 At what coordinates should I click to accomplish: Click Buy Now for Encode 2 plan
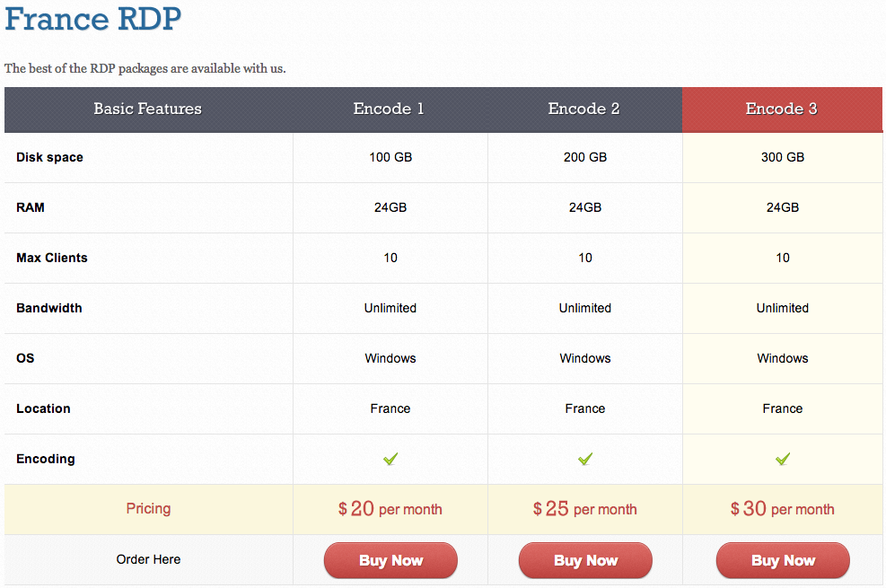pyautogui.click(x=585, y=560)
